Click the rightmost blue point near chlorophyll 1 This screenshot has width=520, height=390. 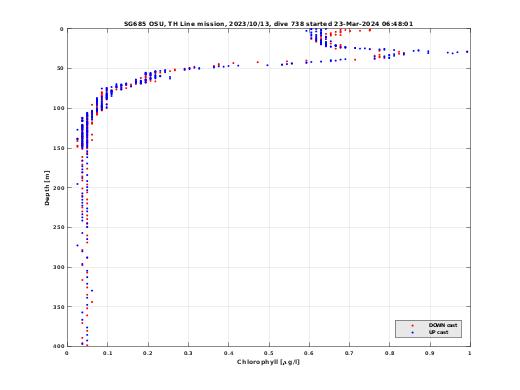coord(467,52)
